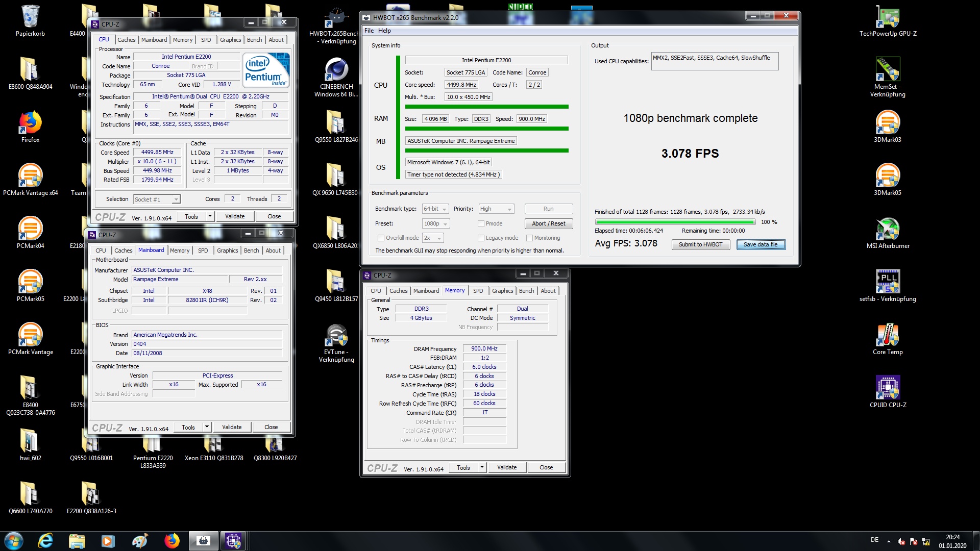The image size is (980, 551).
Task: Open the File menu in HWBOT x265
Action: point(369,31)
